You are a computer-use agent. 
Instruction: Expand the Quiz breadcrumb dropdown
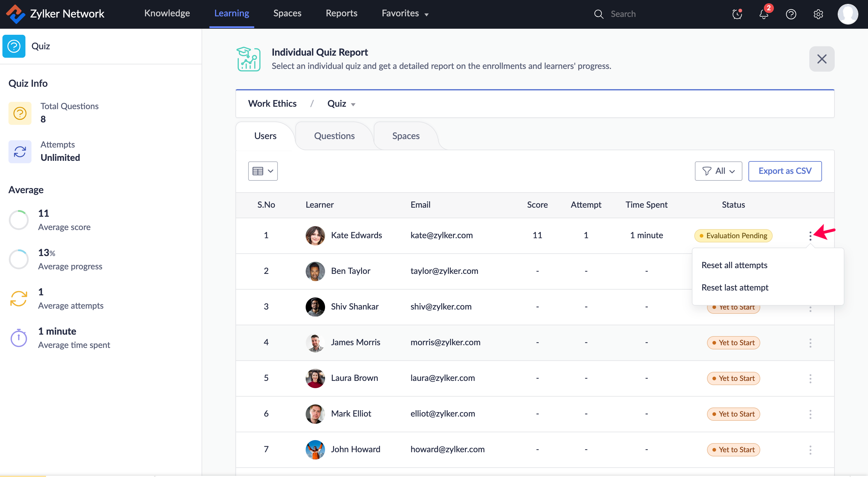click(x=341, y=104)
